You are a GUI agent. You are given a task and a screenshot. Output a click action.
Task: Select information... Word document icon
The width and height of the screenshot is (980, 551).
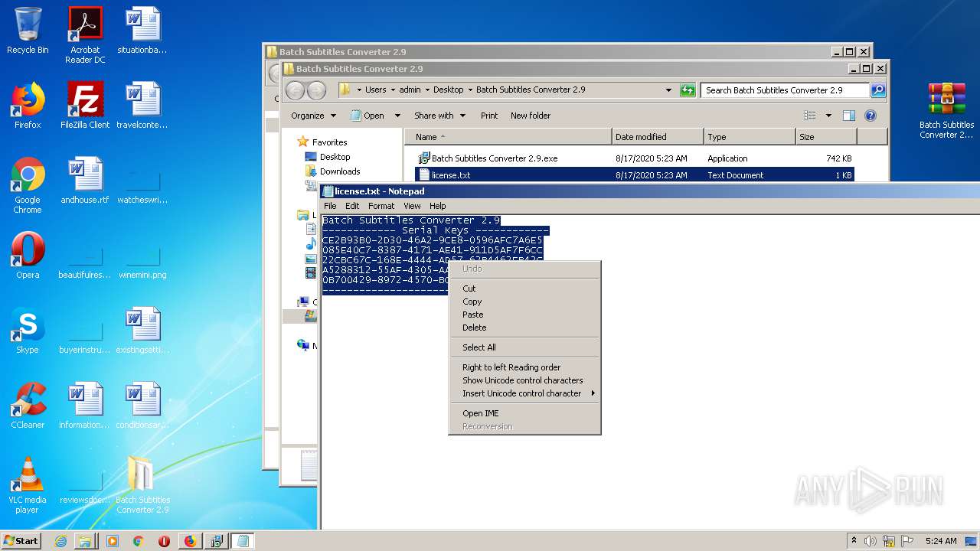[85, 406]
